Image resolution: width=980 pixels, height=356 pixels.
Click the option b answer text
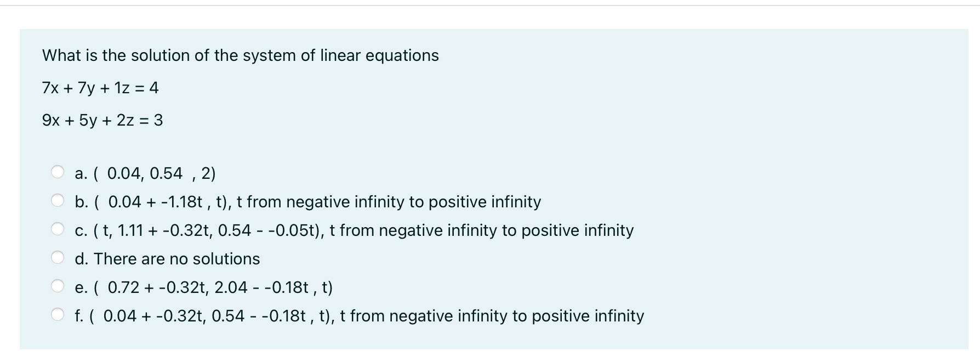point(307,202)
